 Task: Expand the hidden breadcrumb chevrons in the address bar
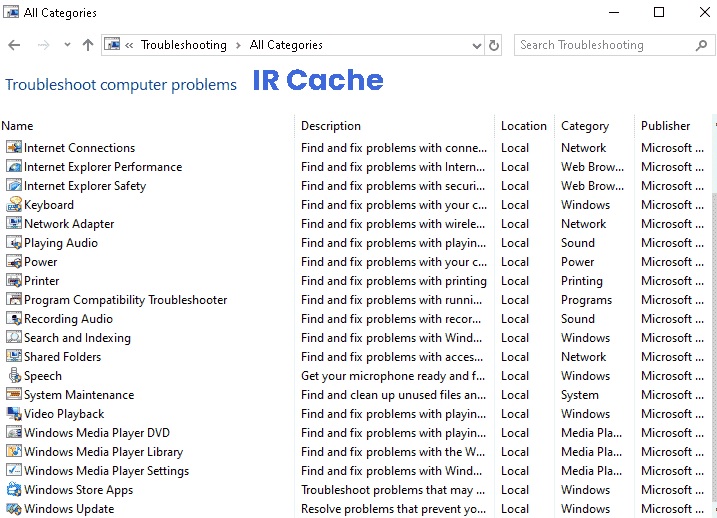(129, 45)
